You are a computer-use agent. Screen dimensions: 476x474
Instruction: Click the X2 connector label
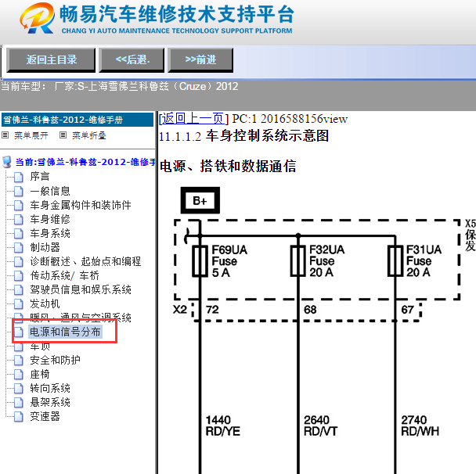[x=180, y=310]
